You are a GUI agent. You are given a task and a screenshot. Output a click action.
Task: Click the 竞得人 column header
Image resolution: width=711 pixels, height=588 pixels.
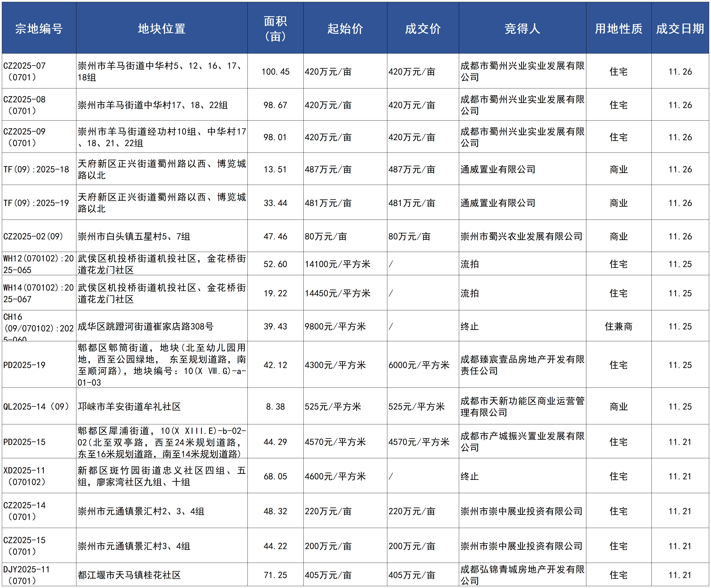pyautogui.click(x=522, y=28)
